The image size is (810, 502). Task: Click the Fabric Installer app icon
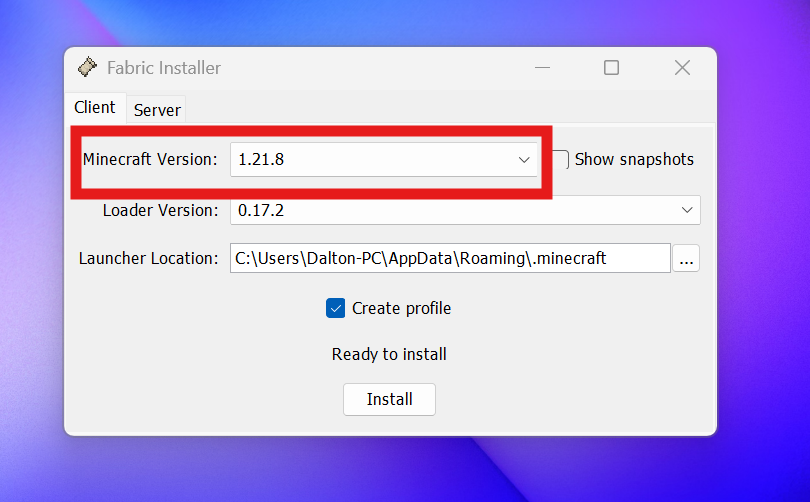click(87, 67)
